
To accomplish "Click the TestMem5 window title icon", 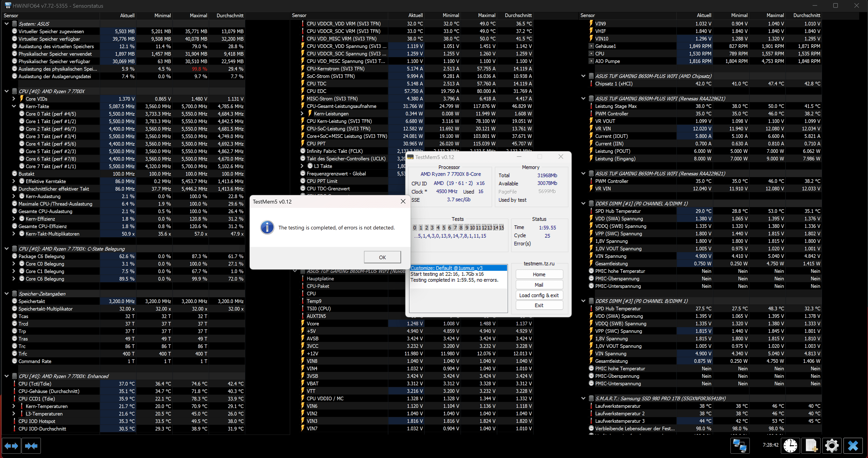I will pyautogui.click(x=410, y=157).
